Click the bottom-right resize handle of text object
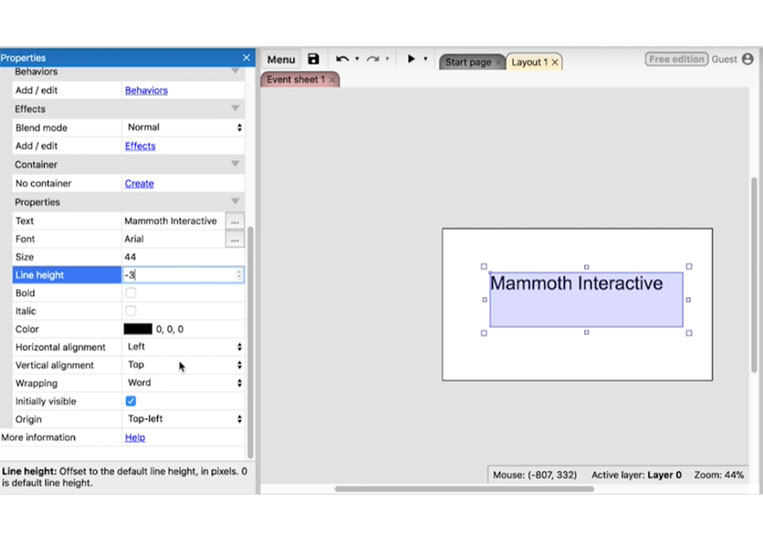This screenshot has height=541, width=763. point(689,333)
